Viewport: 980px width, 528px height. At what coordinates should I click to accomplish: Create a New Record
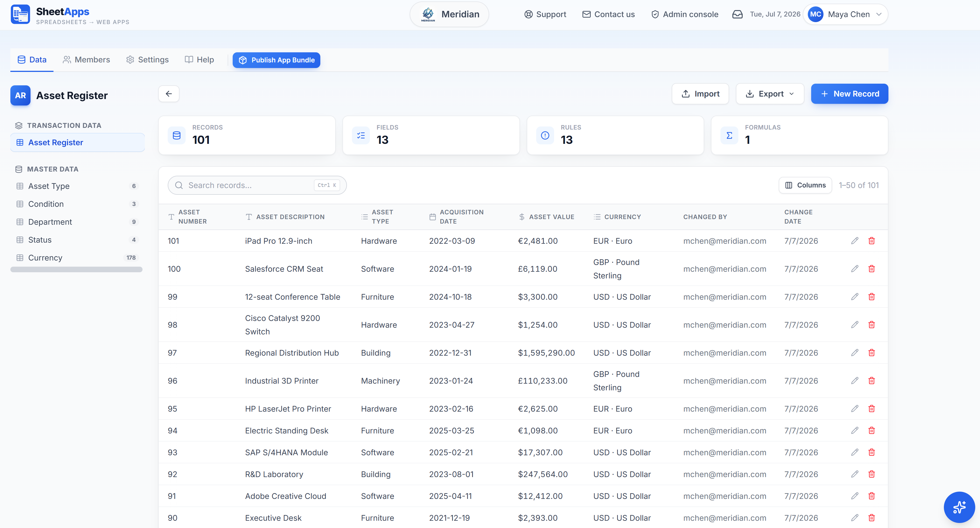[850, 94]
